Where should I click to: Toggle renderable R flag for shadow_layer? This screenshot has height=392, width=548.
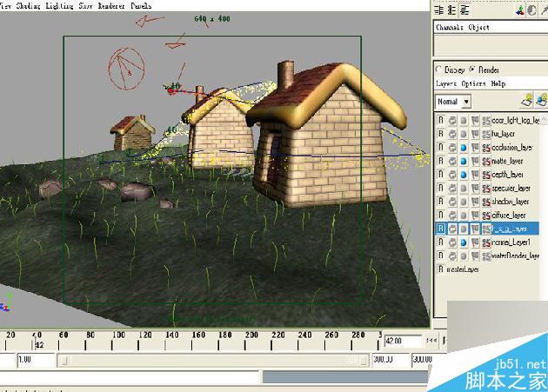point(441,202)
